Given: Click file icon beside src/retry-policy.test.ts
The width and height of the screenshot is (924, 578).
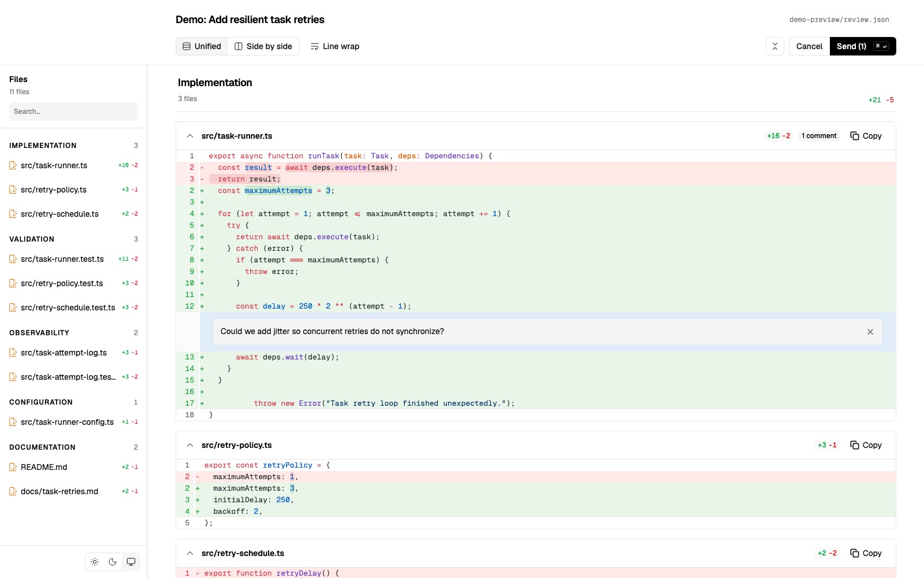Looking at the screenshot, I should (x=13, y=283).
